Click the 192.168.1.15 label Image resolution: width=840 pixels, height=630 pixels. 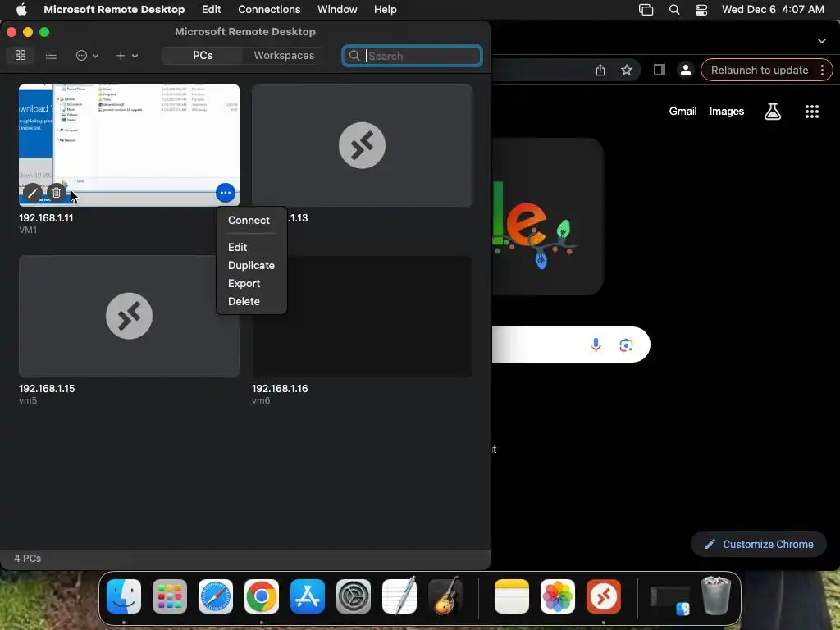47,388
